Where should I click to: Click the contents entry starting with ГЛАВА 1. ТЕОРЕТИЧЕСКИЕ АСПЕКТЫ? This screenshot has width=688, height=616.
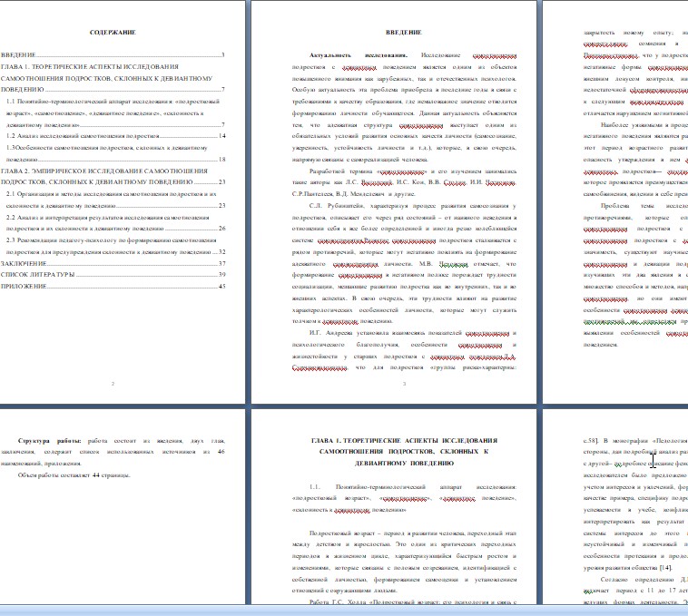click(x=113, y=78)
